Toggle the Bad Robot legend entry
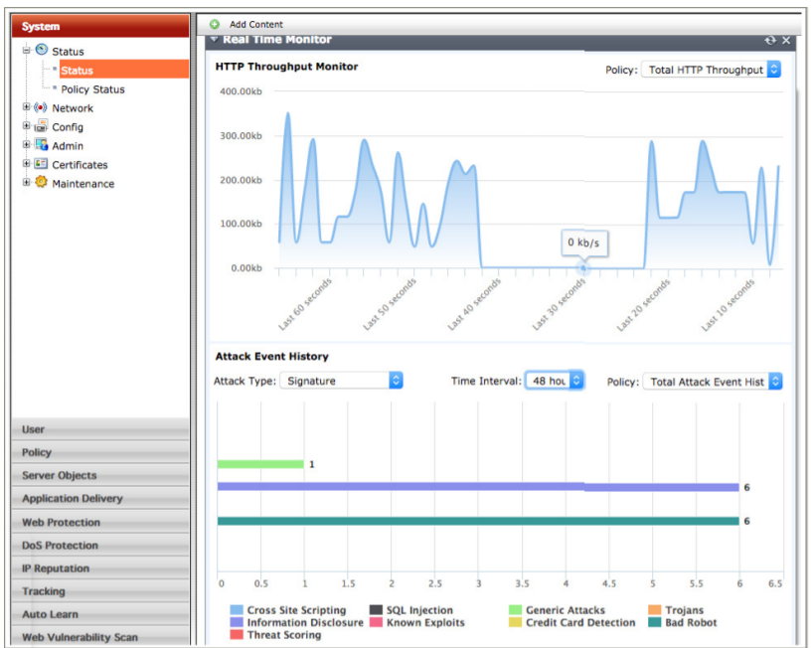Viewport: 812px width, 648px height. click(x=683, y=622)
